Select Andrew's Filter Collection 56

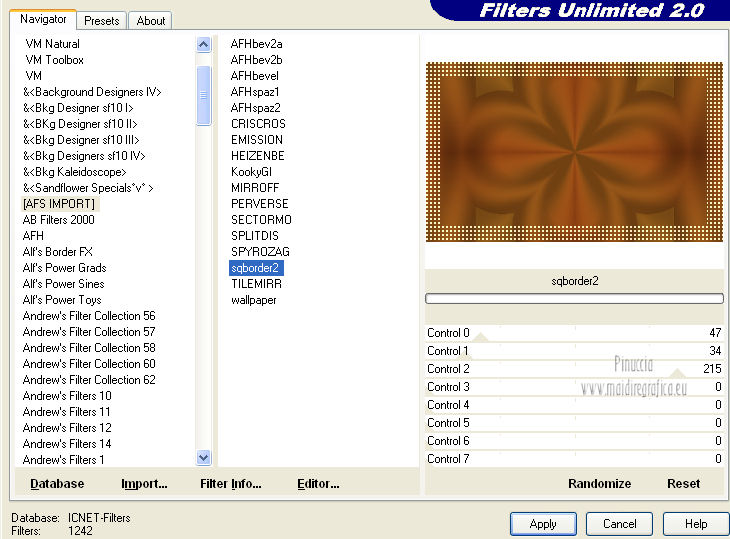[x=89, y=316]
